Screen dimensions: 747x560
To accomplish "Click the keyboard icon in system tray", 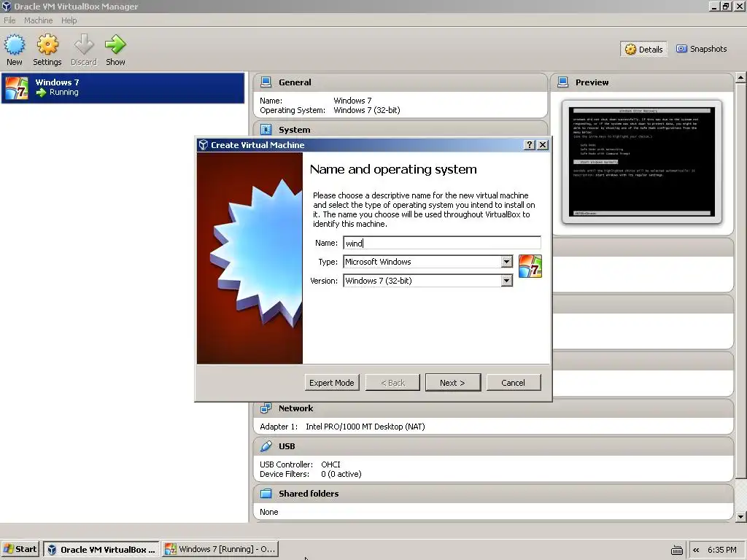I will 676,551.
